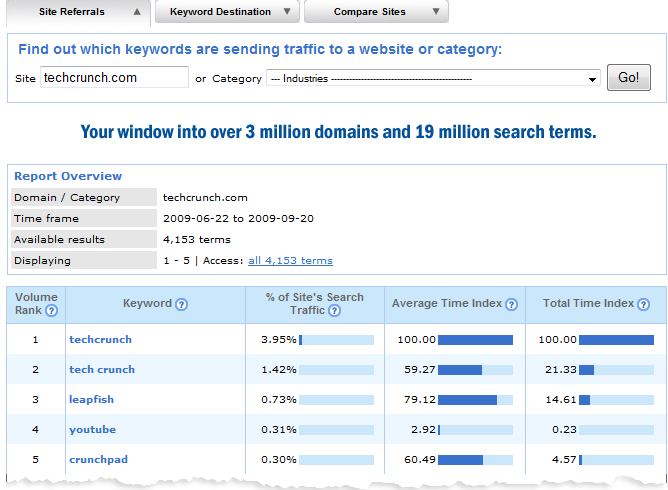Click the Volume Rank column header
The width and height of the screenshot is (668, 490).
click(x=36, y=304)
